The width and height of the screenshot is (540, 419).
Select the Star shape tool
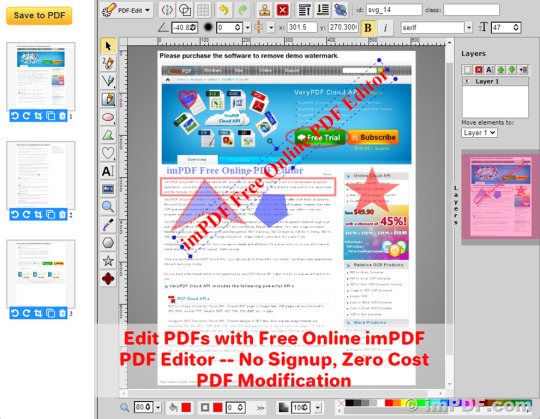[108, 261]
